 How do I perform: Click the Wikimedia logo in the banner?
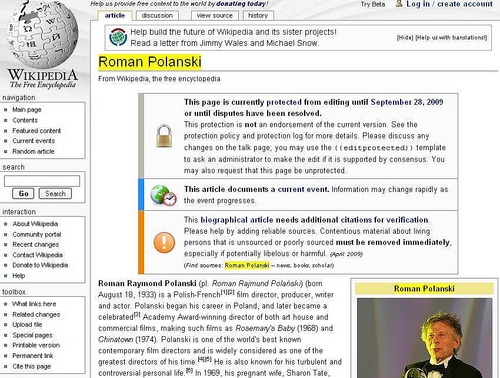coord(118,37)
